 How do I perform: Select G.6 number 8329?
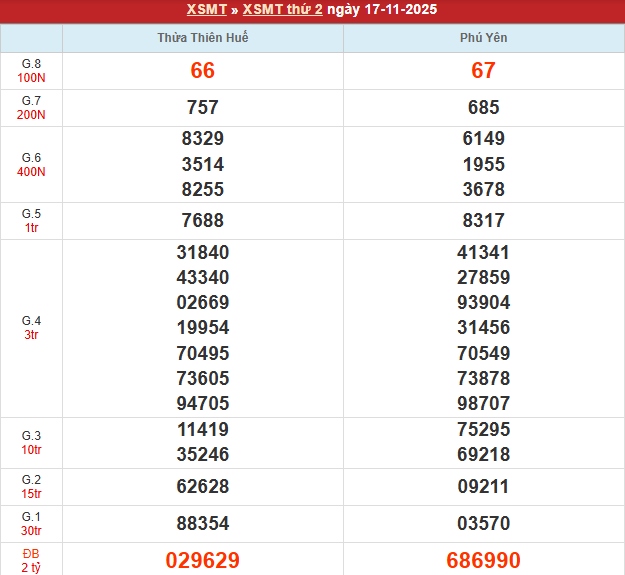pos(202,139)
